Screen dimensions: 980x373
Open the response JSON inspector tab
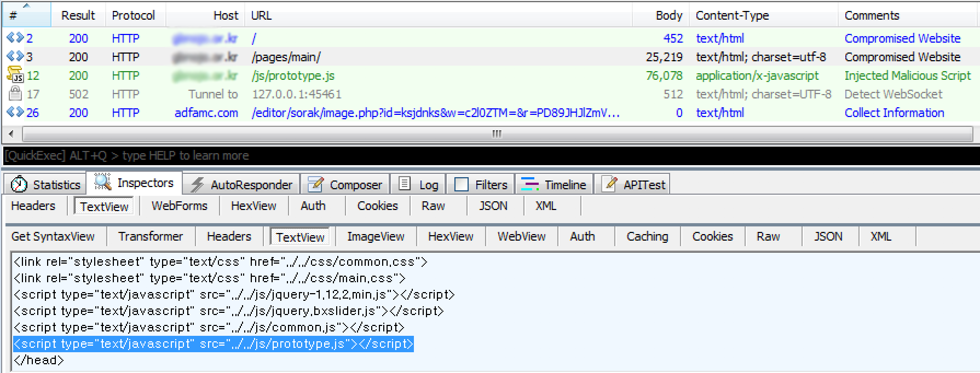828,236
